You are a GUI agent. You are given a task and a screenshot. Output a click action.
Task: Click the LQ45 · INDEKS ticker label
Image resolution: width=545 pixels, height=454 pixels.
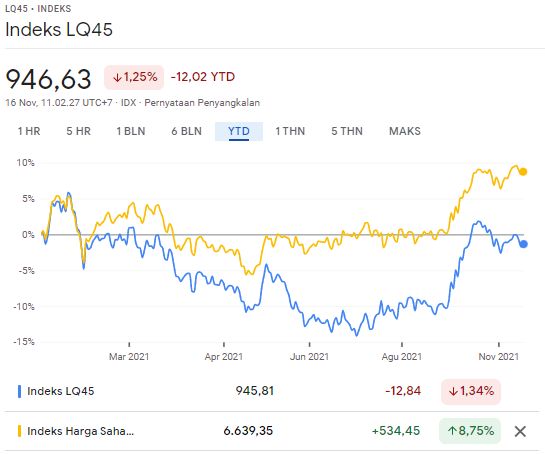(x=38, y=9)
